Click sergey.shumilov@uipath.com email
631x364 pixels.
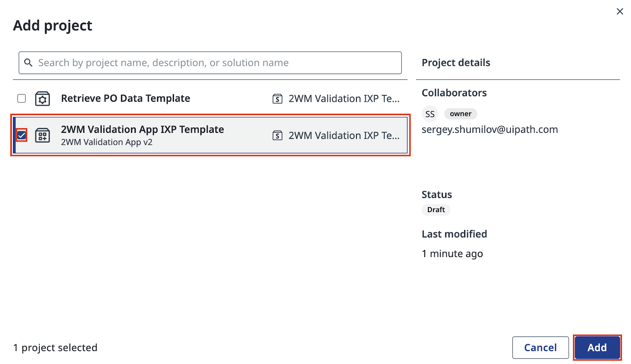[x=490, y=129]
